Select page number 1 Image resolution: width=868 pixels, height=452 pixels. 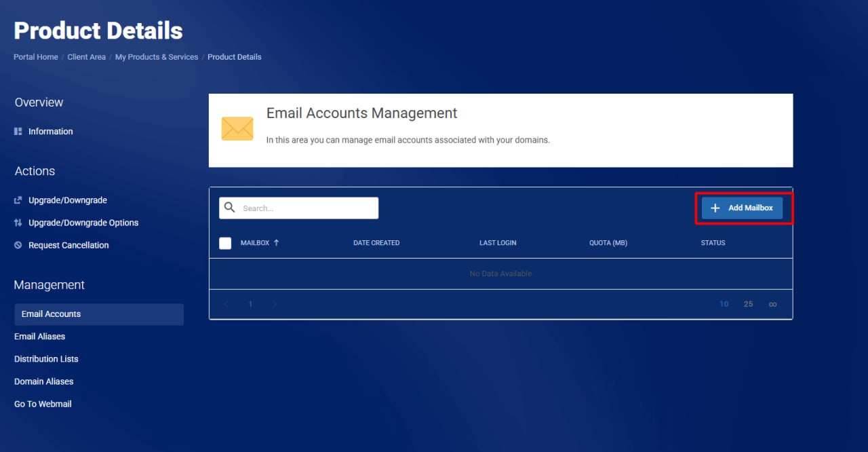click(250, 304)
